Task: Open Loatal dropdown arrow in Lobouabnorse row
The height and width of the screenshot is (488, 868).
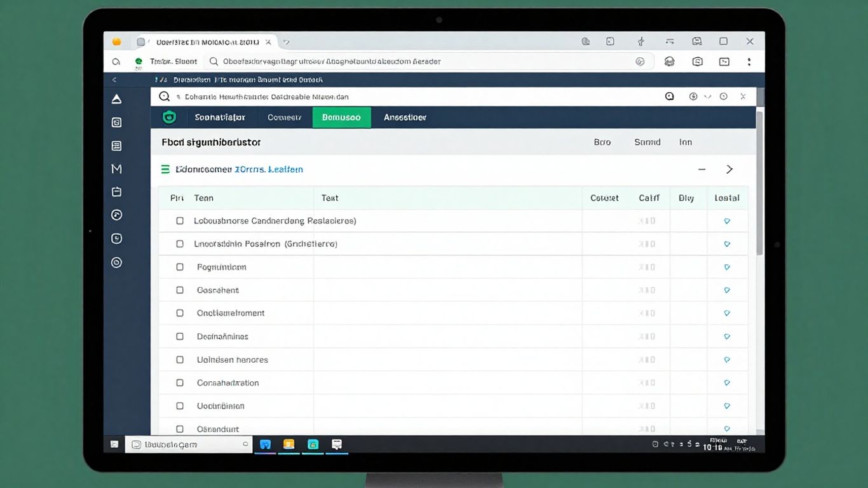Action: click(x=727, y=221)
